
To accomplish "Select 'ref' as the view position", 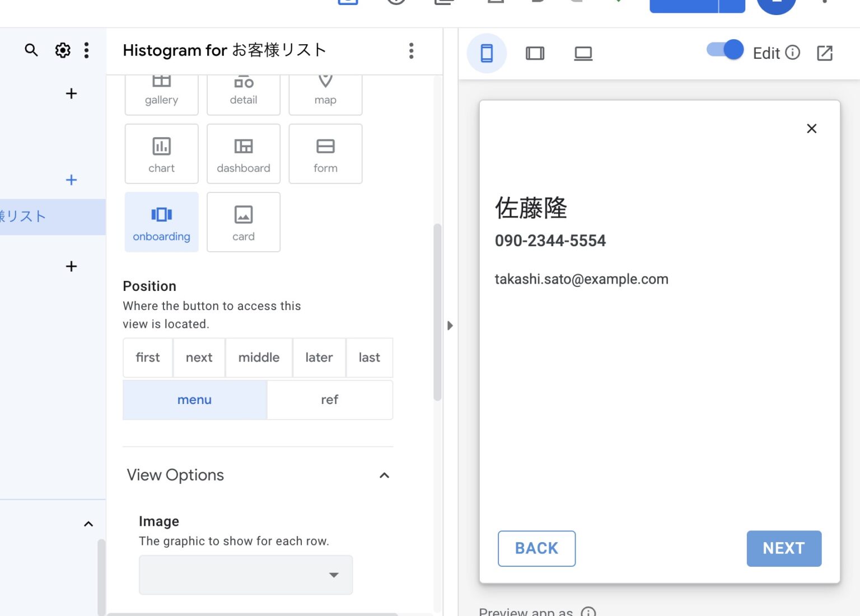I will point(329,399).
